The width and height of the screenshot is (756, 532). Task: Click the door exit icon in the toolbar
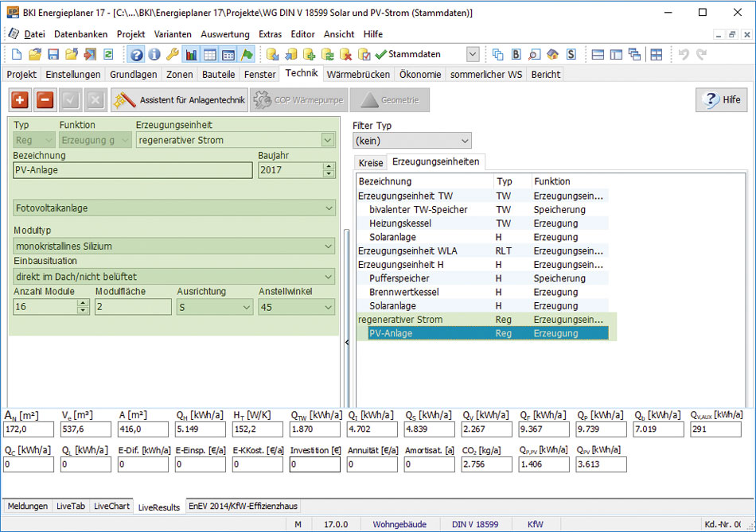tap(90, 54)
